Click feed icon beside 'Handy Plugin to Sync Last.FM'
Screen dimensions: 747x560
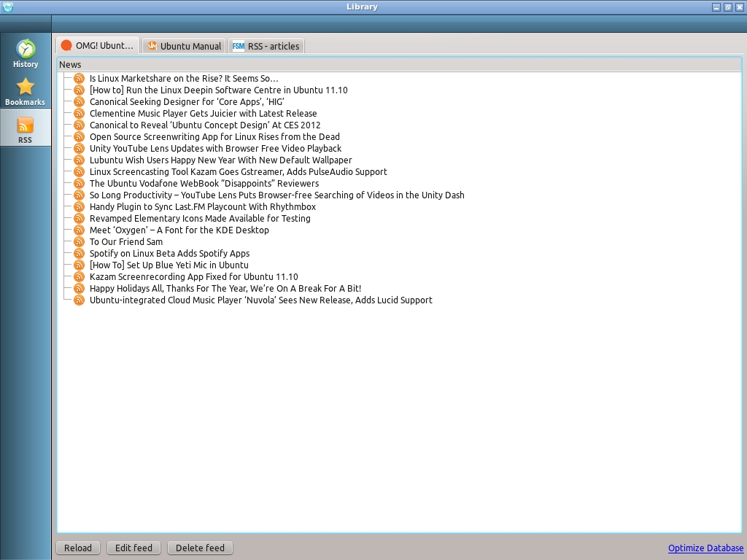pyautogui.click(x=79, y=206)
